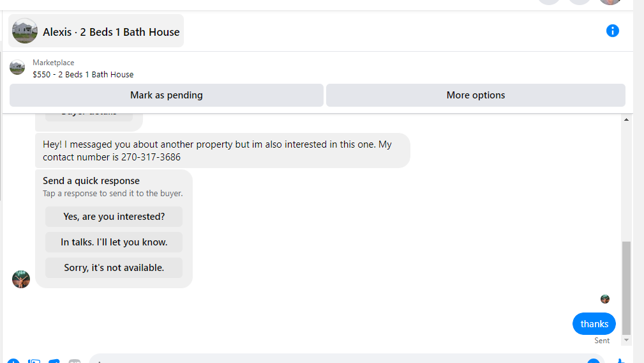The image size is (644, 363).
Task: Mark the listing as pending
Action: tap(166, 95)
